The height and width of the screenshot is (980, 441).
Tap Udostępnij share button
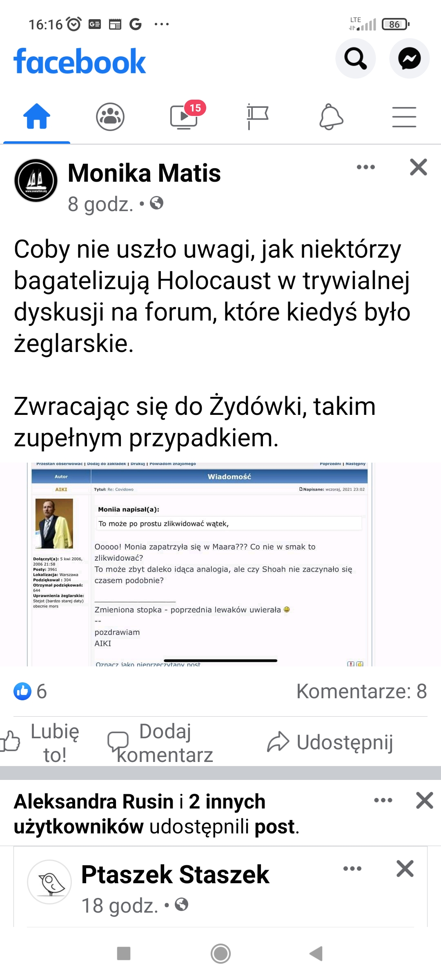click(x=330, y=742)
